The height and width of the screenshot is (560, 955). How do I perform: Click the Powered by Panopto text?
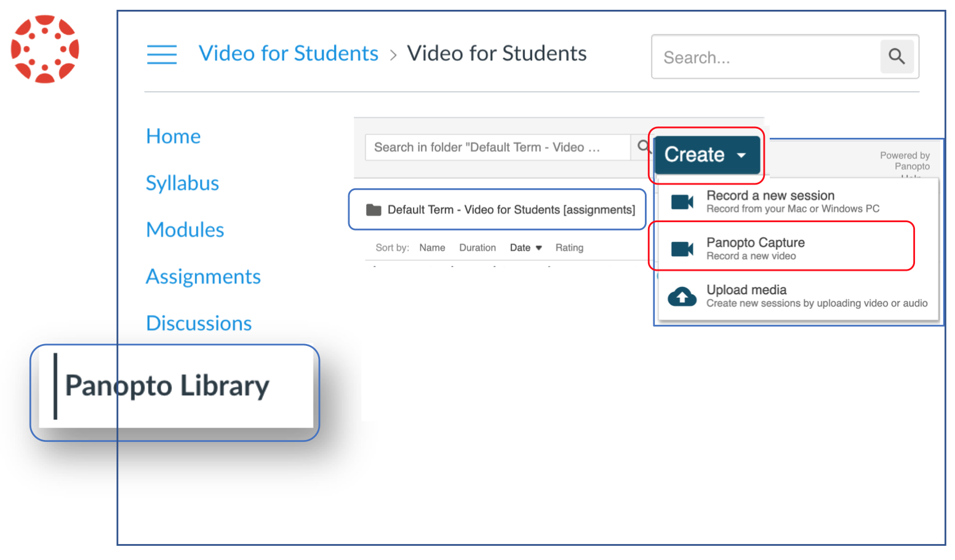905,161
